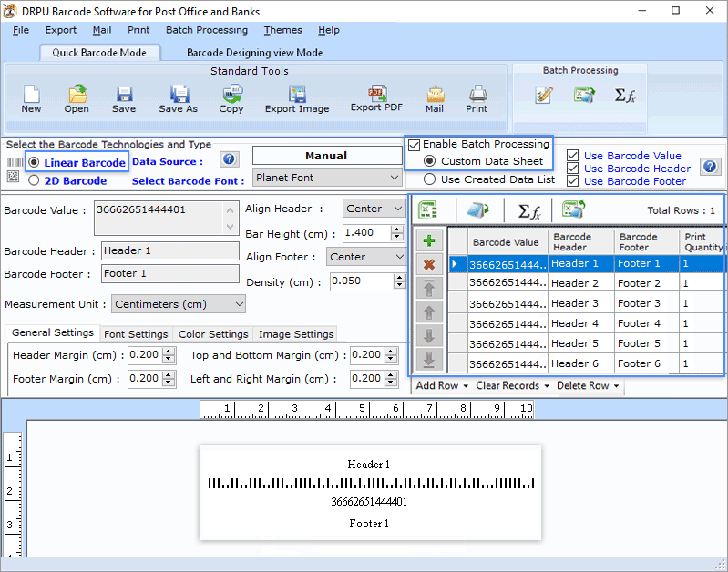Toggle Use Barcode Value checkbox
The height and width of the screenshot is (572, 728).
573,156
